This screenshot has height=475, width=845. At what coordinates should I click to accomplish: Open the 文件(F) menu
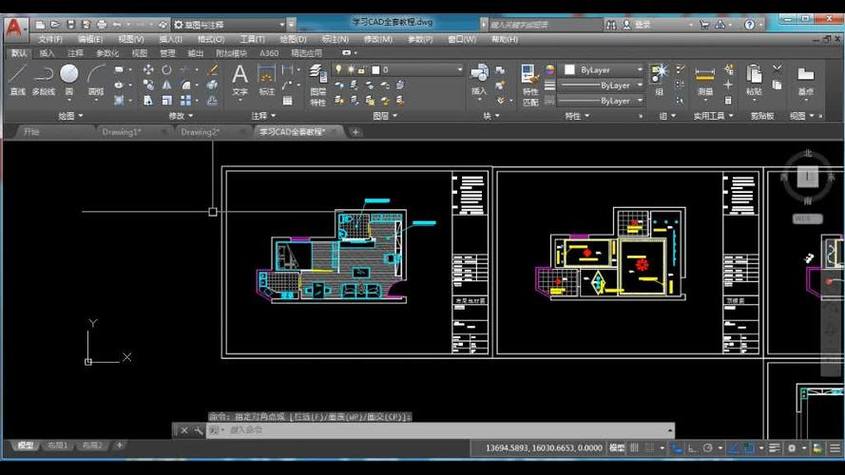click(x=50, y=39)
